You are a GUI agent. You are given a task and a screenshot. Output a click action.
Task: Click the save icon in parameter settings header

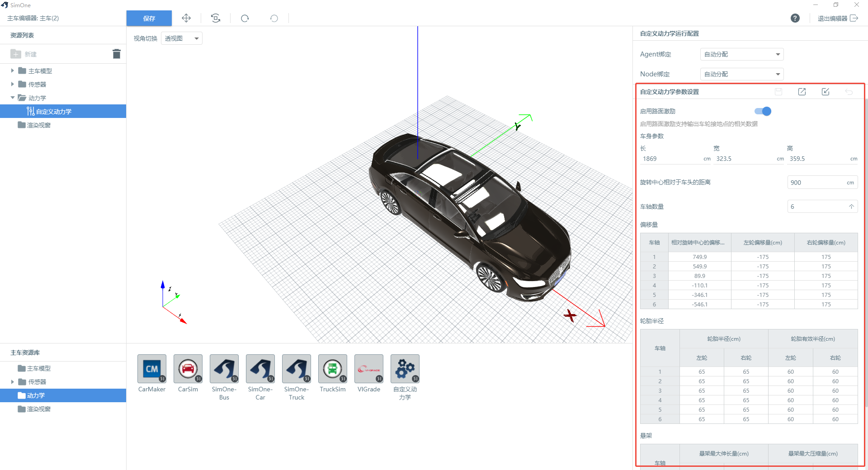(778, 92)
